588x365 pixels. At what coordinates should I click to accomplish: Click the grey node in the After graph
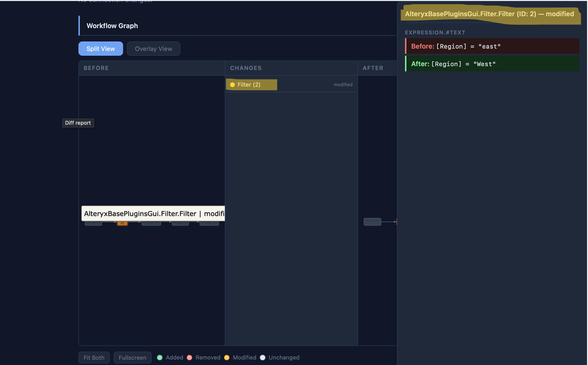point(372,222)
